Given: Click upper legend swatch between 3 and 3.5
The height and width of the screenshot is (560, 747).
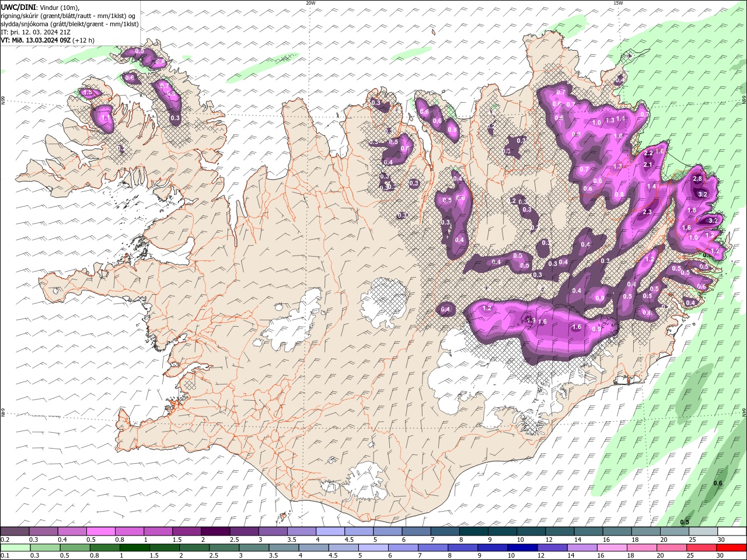Looking at the screenshot, I should [x=273, y=531].
